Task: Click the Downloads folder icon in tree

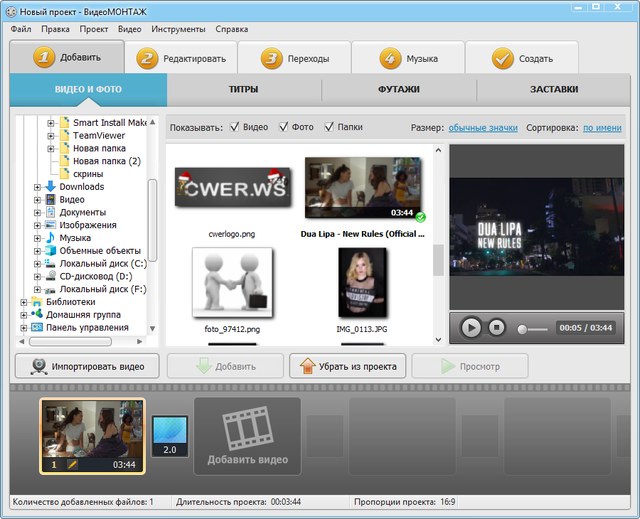Action: click(x=50, y=186)
